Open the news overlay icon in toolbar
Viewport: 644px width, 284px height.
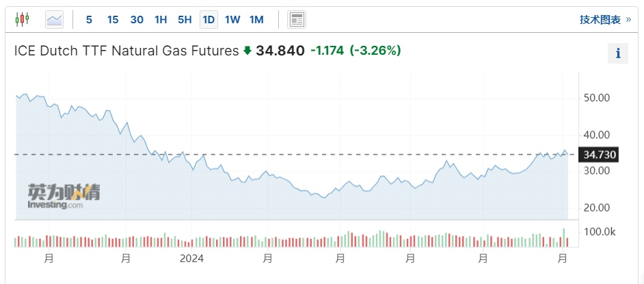click(x=296, y=20)
